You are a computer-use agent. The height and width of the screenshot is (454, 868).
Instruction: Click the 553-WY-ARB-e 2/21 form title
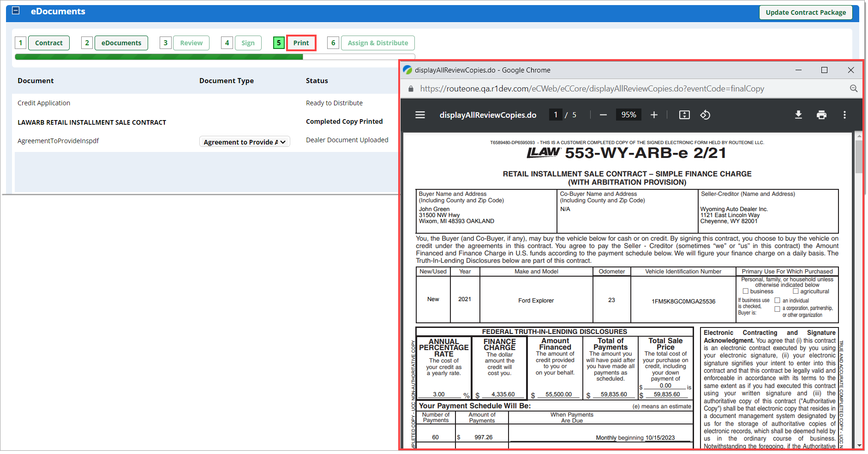coord(645,153)
